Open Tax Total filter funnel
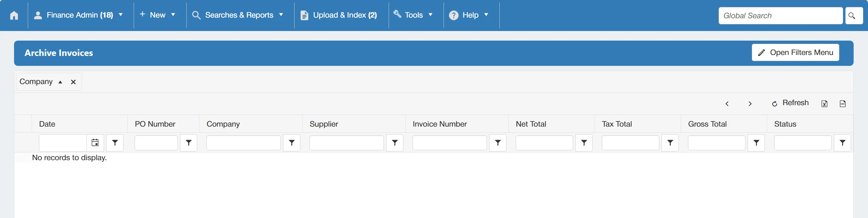The width and height of the screenshot is (868, 218). [x=670, y=143]
